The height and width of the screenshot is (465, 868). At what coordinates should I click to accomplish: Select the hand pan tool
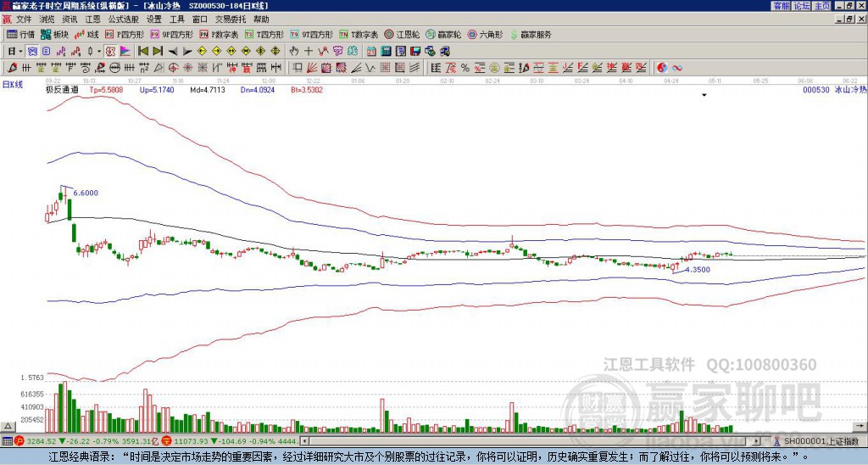pos(293,51)
